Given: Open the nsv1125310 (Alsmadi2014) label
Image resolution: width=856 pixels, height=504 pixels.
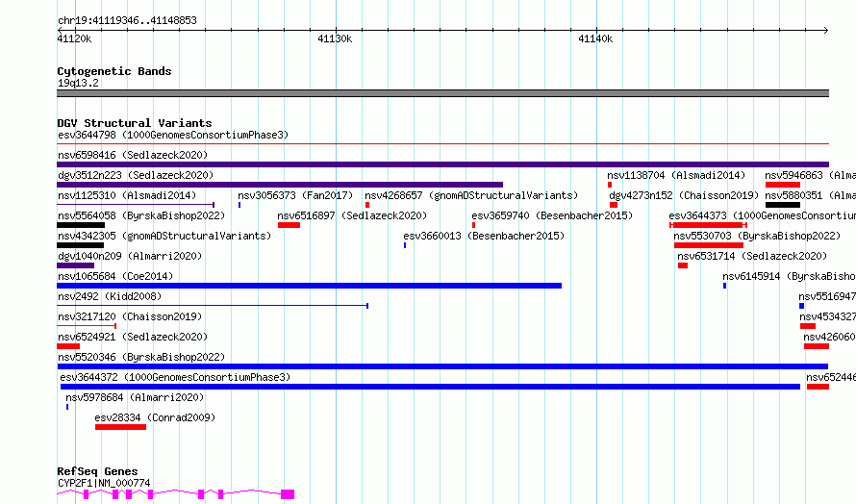Looking at the screenshot, I should (127, 195).
